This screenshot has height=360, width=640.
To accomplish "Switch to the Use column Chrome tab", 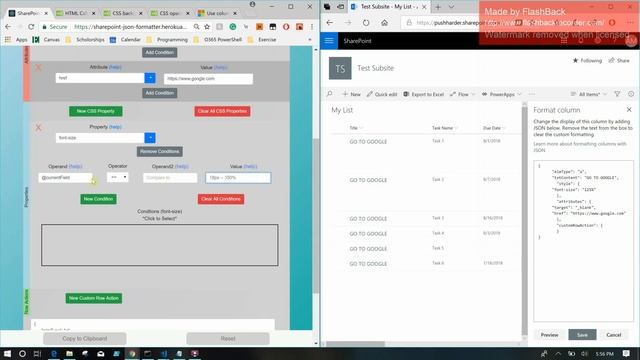I will (218, 13).
